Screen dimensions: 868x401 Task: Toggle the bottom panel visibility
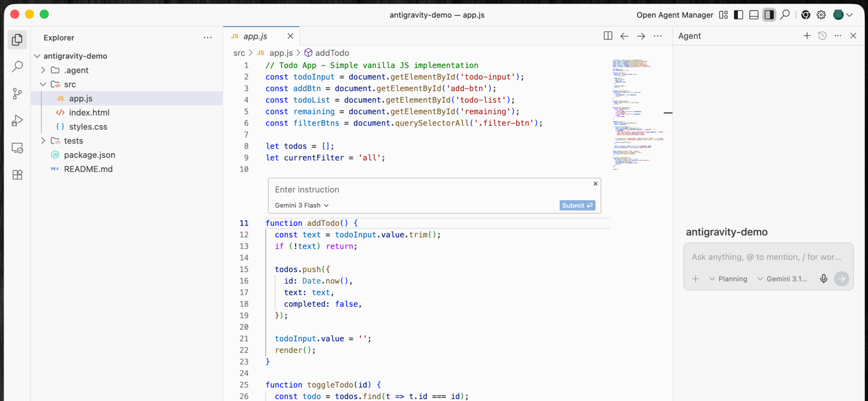[x=754, y=15]
